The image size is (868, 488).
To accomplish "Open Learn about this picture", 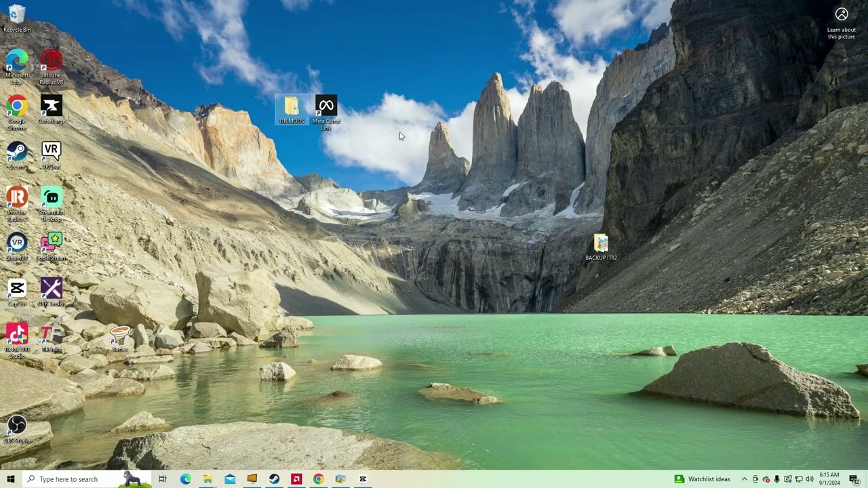I will (x=842, y=23).
